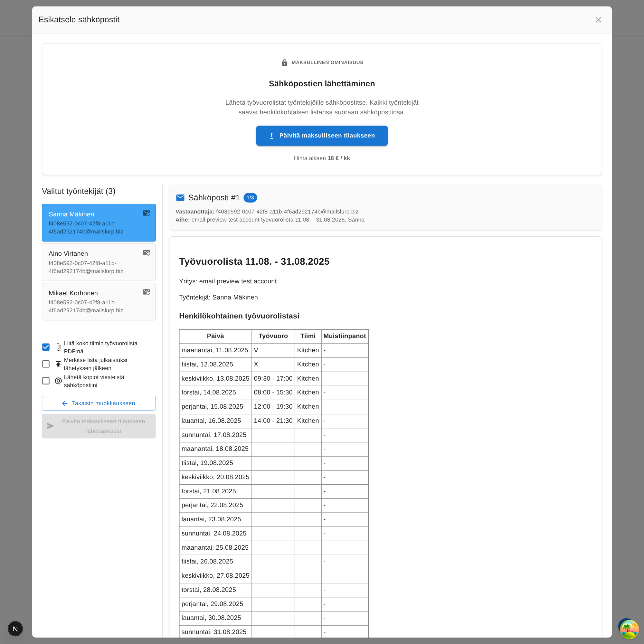
Task: Click the @ icon beside Lähetä kopiot
Action: click(58, 381)
